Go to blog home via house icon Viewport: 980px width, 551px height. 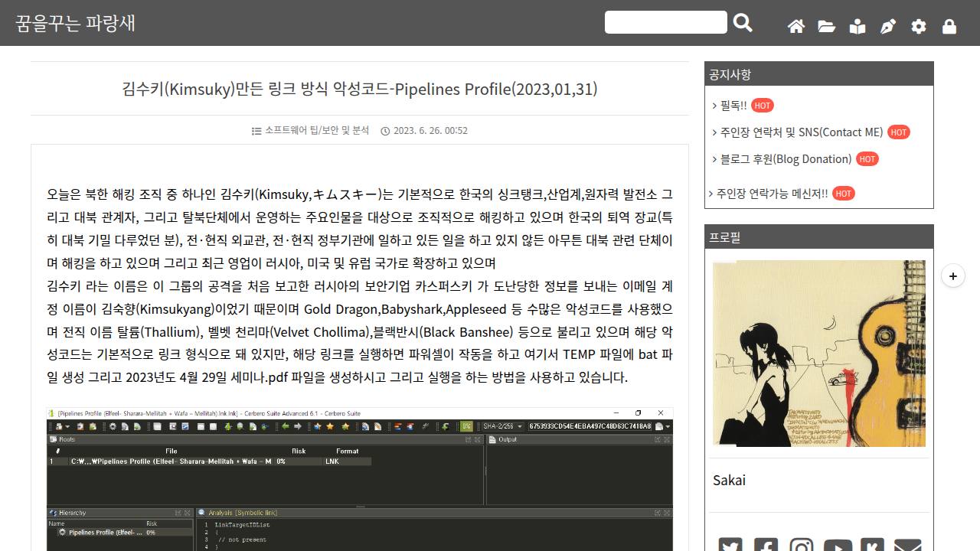796,27
